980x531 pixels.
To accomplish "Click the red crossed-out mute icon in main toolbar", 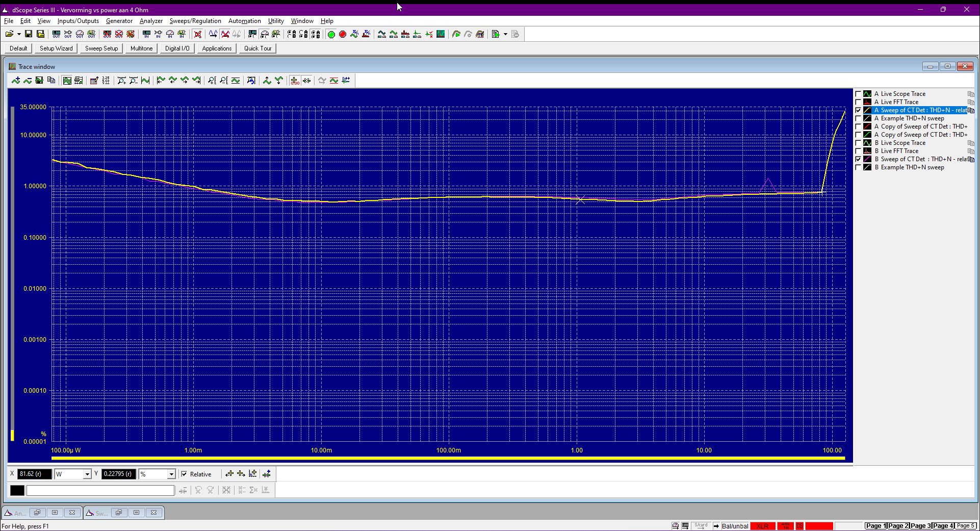I will (198, 34).
